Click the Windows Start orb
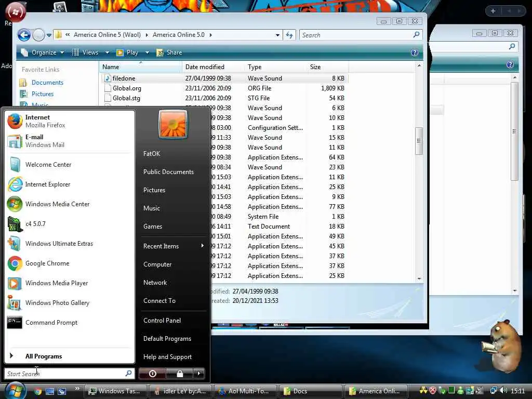Viewport: 532px width, 399px height. [15, 391]
